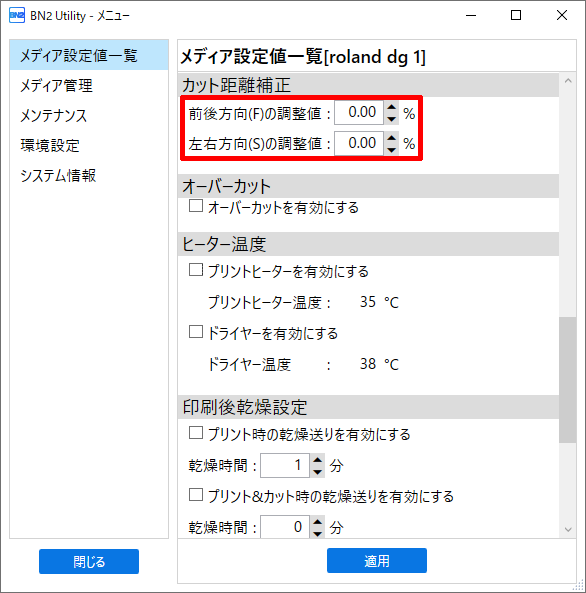Minimize the BN2 Utility window
The width and height of the screenshot is (586, 593).
pos(471,16)
